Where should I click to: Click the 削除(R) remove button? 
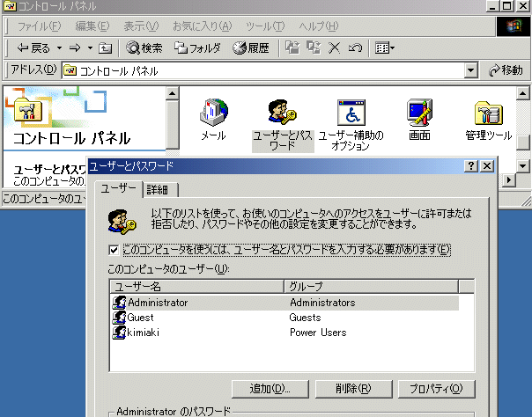click(353, 389)
